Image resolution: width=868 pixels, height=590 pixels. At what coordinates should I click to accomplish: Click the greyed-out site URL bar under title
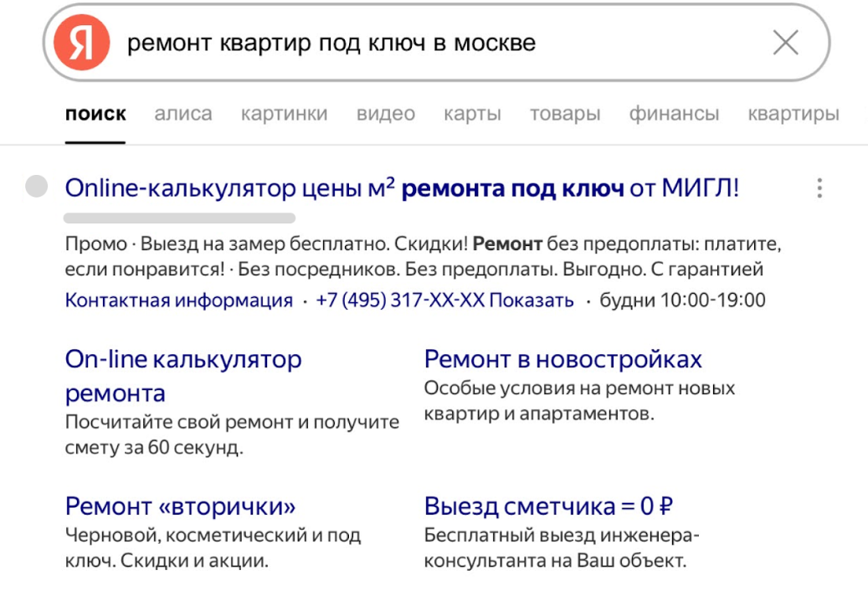[179, 218]
